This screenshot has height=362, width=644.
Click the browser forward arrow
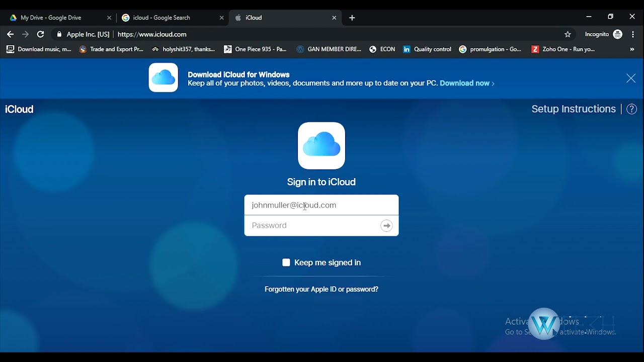(x=26, y=34)
